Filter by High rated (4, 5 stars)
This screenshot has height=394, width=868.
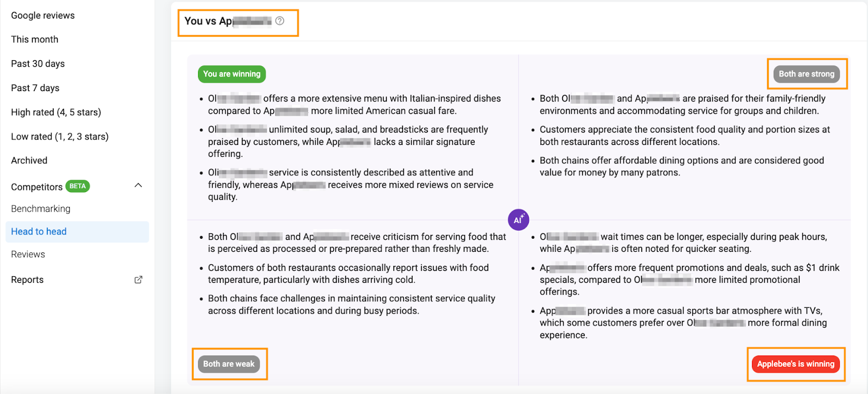click(56, 112)
